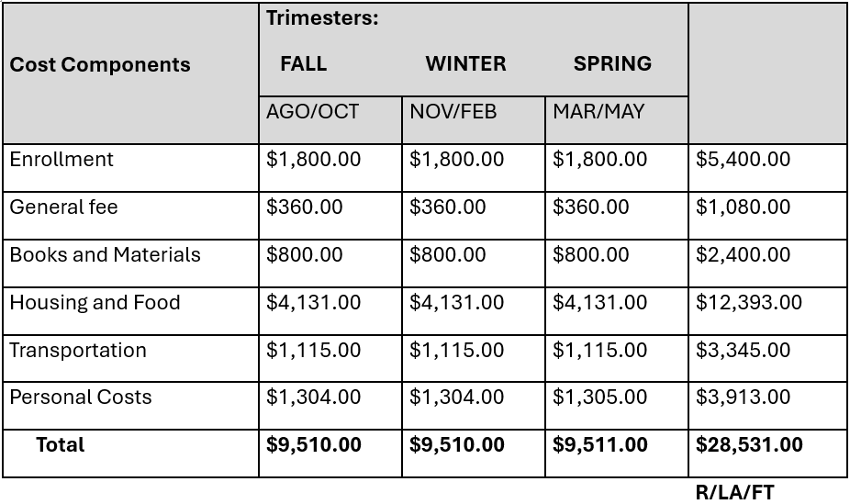
Task: Click the Personal Costs row label
Action: 81,398
